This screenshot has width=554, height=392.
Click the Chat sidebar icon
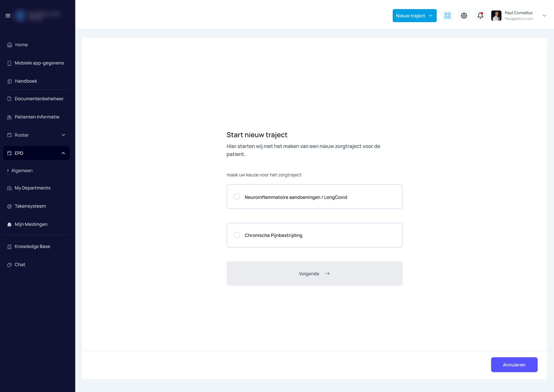[x=9, y=265]
